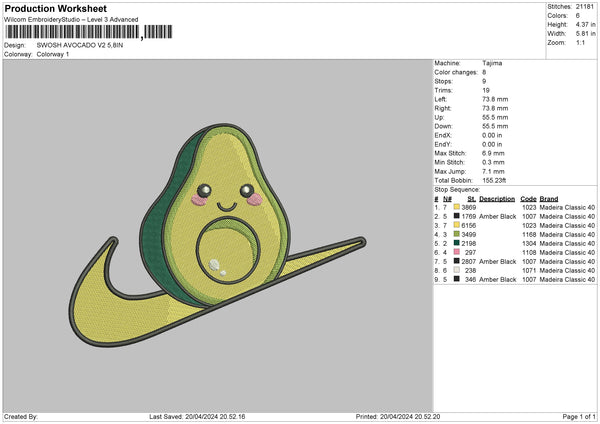Click 'Printed: 20/04/2024 20.52.20' footer text
600x424 pixels.
point(398,416)
